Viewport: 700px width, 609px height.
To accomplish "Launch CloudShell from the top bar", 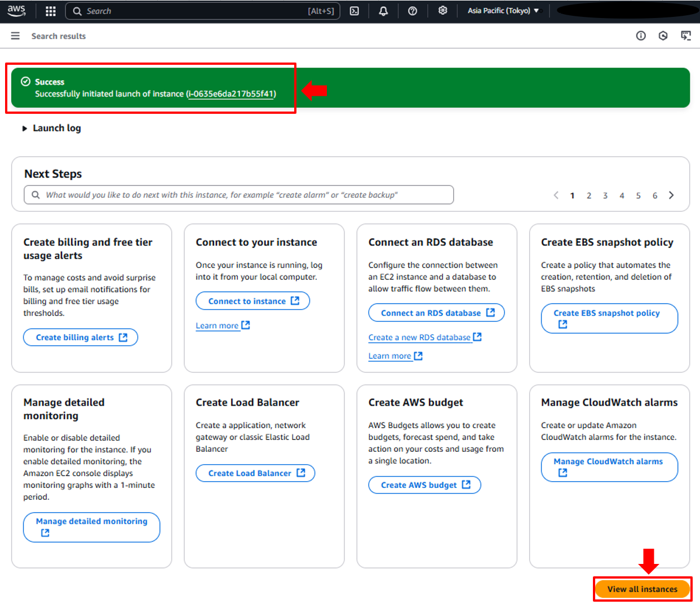I will [355, 11].
